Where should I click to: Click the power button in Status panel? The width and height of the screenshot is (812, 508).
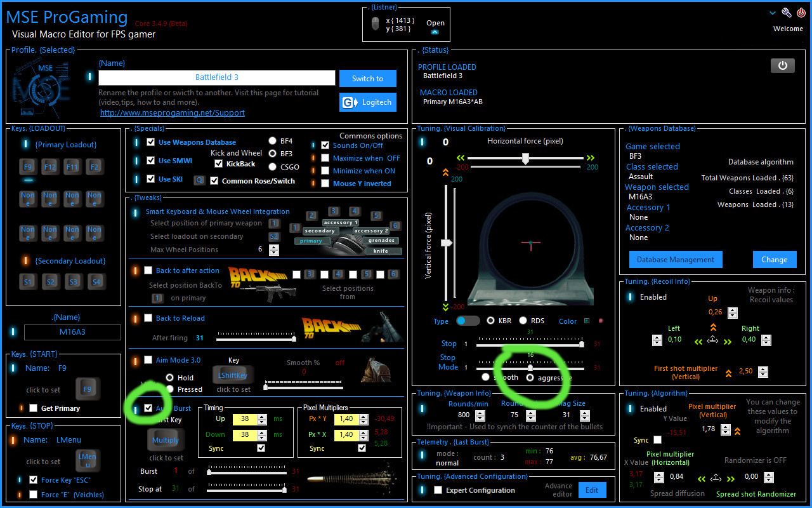click(x=782, y=65)
